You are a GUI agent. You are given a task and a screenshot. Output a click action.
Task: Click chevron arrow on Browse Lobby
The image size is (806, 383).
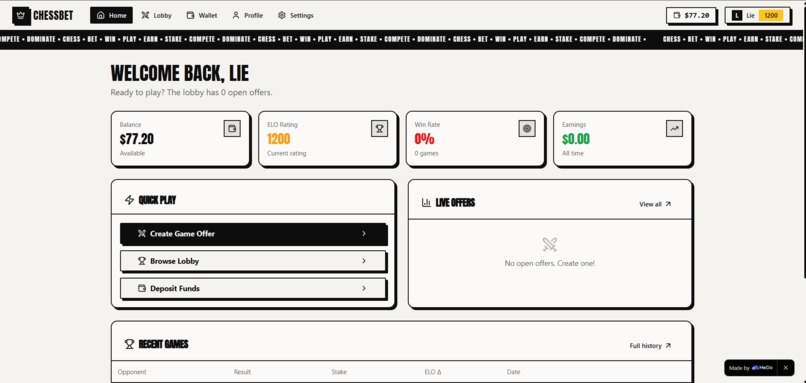pos(364,261)
